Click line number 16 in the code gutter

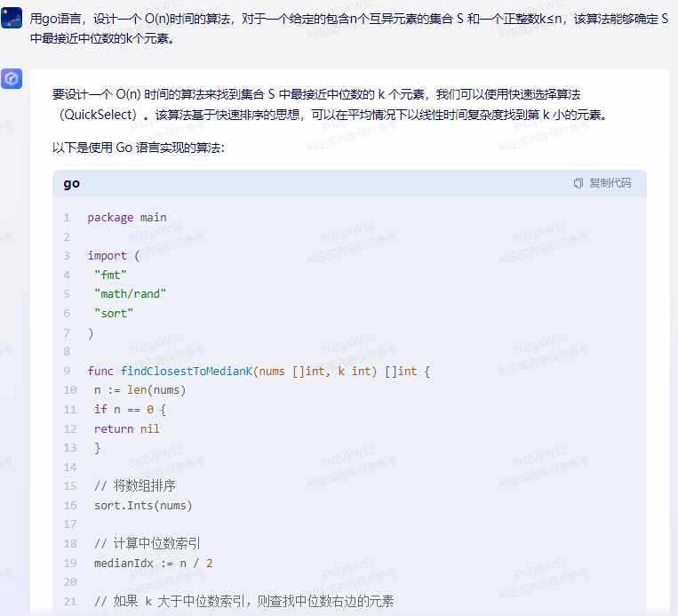click(70, 505)
